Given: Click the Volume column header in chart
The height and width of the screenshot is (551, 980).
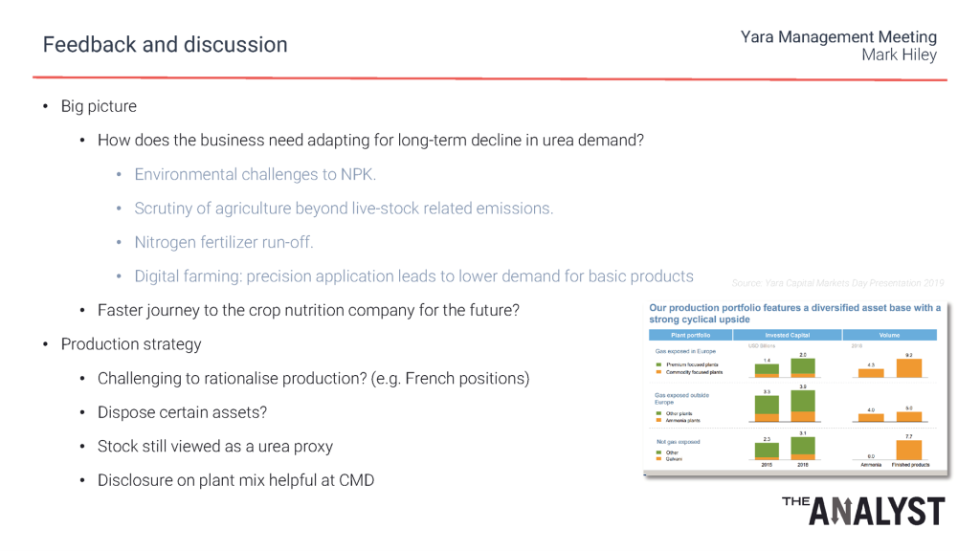Looking at the screenshot, I should [x=889, y=336].
